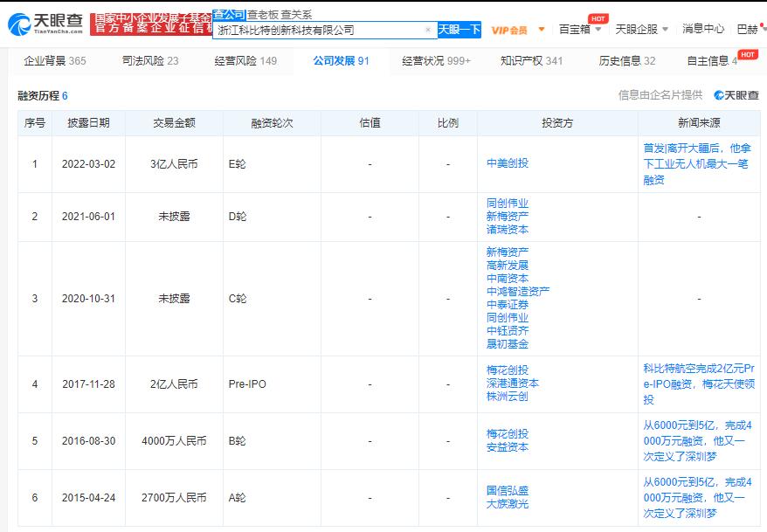
Task: Open 同创伟业 in the C轮 row
Action: click(x=508, y=318)
